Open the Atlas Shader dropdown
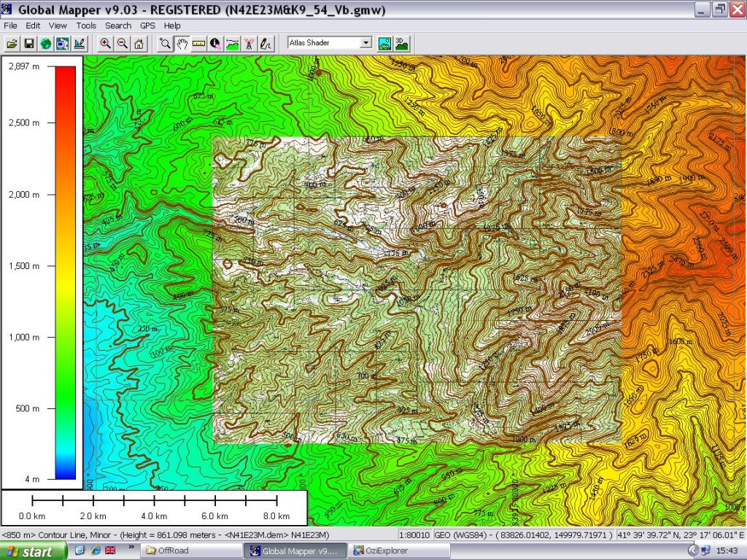 (366, 43)
